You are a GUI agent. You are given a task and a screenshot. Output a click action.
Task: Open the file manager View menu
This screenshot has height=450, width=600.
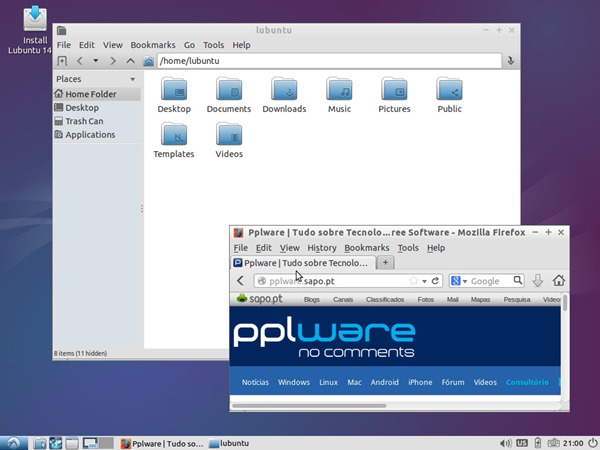pyautogui.click(x=112, y=45)
